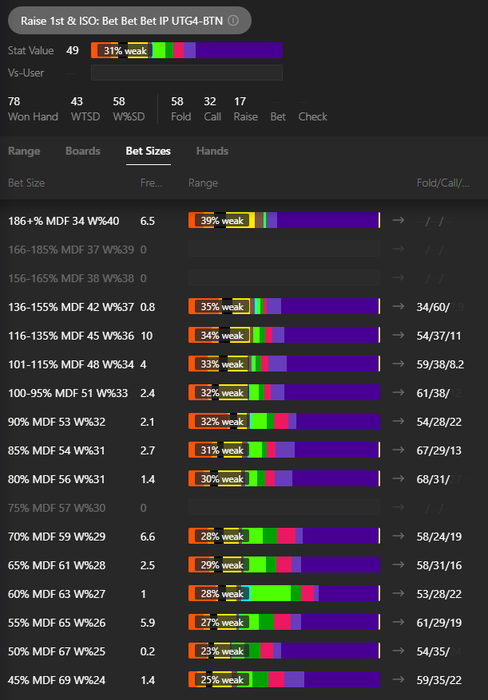
Task: Select the 101-115% MDF 48 W%34 label
Action: pyautogui.click(x=71, y=364)
